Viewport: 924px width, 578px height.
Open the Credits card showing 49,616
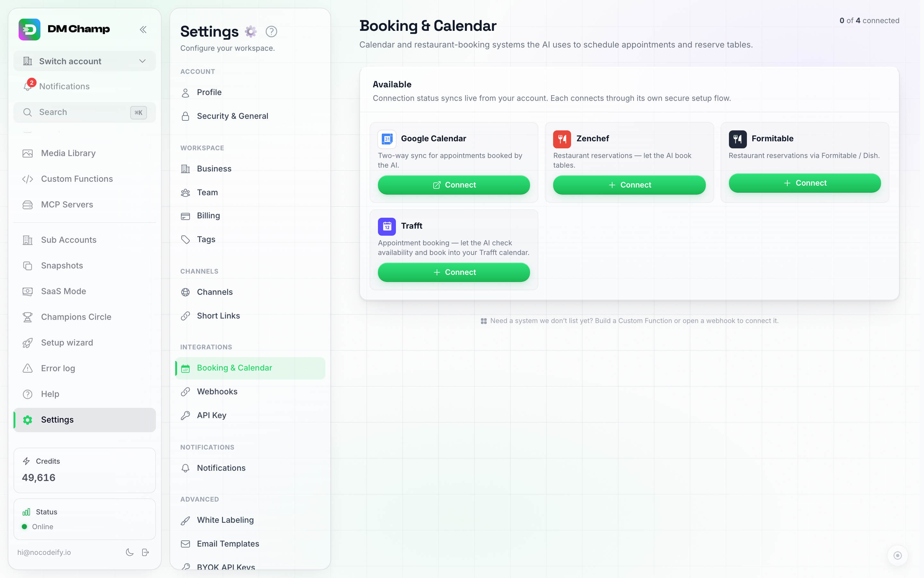click(84, 470)
